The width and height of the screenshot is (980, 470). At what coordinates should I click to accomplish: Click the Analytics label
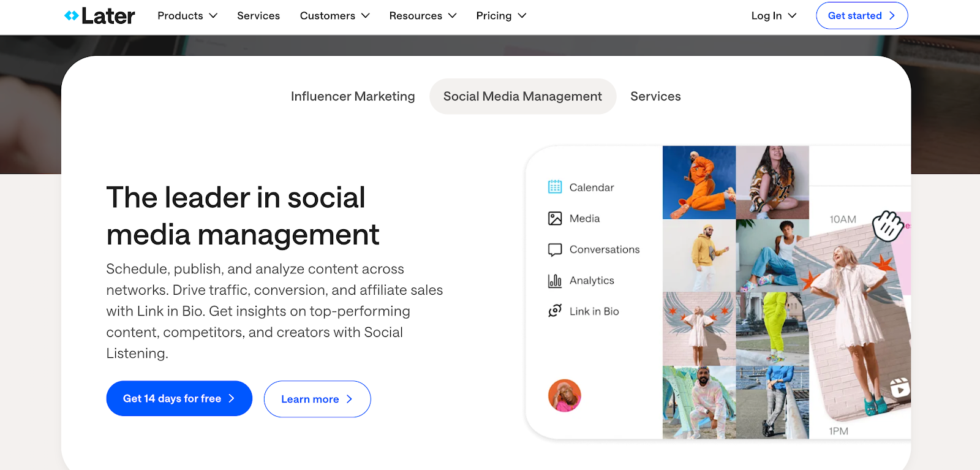point(592,281)
